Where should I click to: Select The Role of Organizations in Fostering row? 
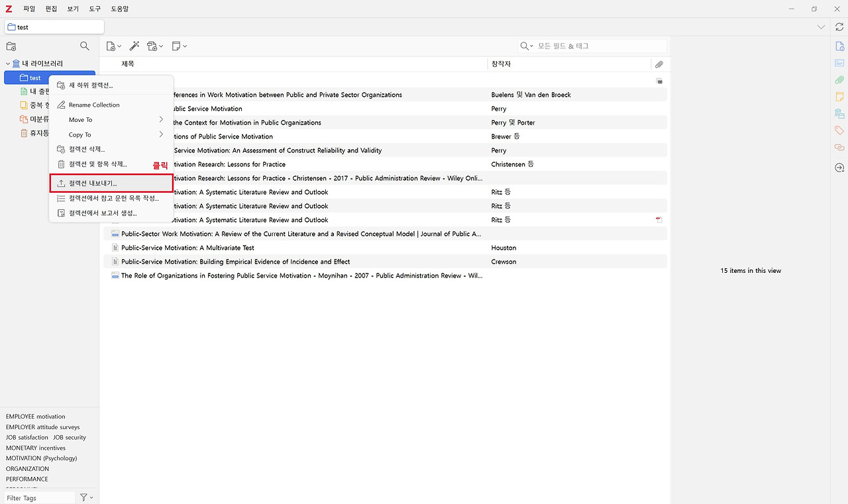point(385,276)
